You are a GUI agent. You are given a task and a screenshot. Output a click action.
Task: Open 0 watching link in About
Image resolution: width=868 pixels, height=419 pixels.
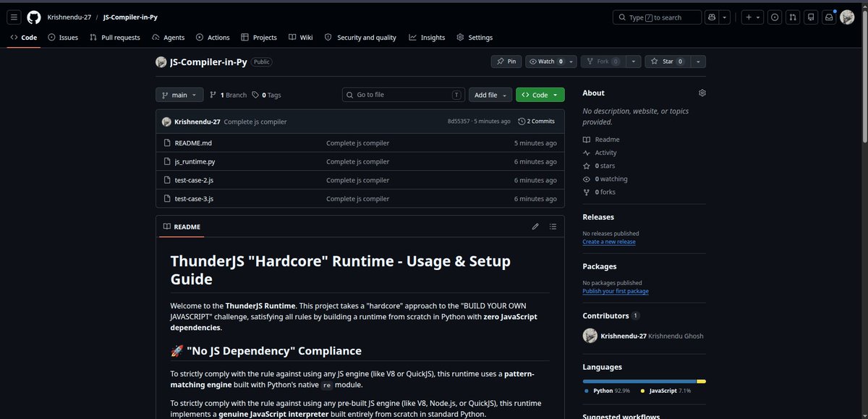pos(605,179)
